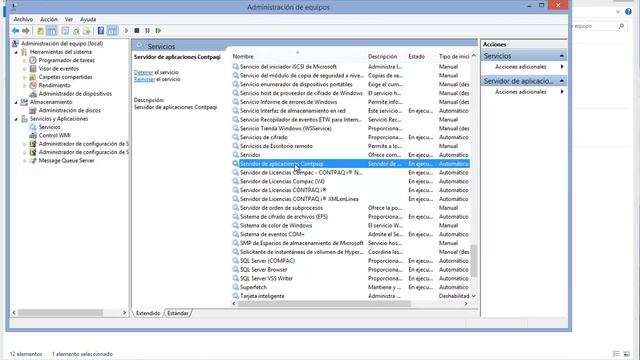Screen dimensions: 640x360
Task: Click the Up one level folder icon
Action: pos(40,31)
